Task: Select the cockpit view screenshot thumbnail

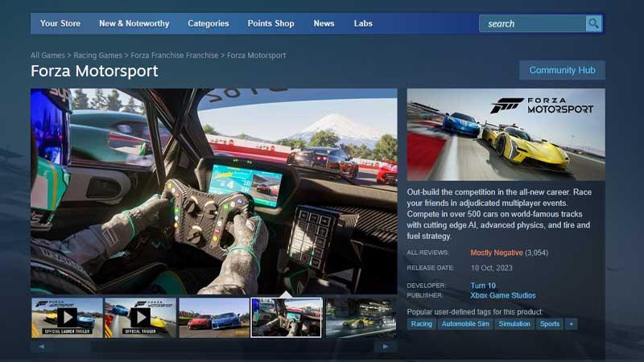Action: click(x=287, y=318)
